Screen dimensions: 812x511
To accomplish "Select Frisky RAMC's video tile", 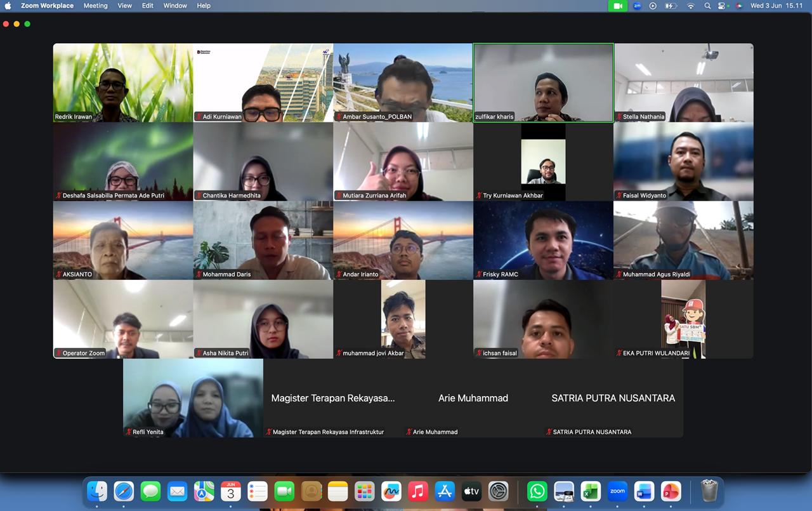I will point(543,240).
